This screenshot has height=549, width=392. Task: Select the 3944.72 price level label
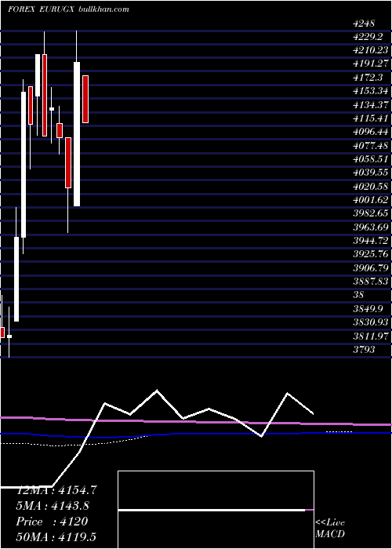371,240
